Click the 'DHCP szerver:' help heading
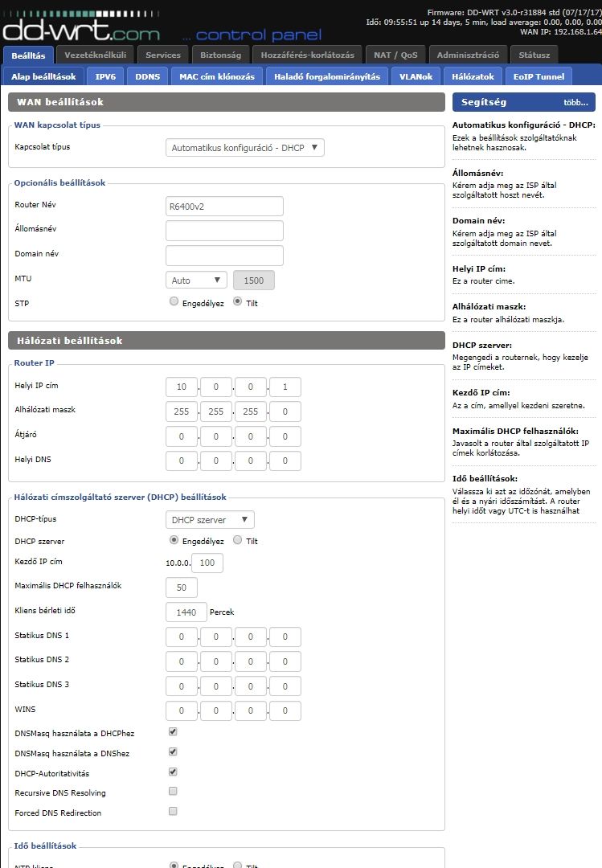This screenshot has width=602, height=868. click(x=481, y=345)
